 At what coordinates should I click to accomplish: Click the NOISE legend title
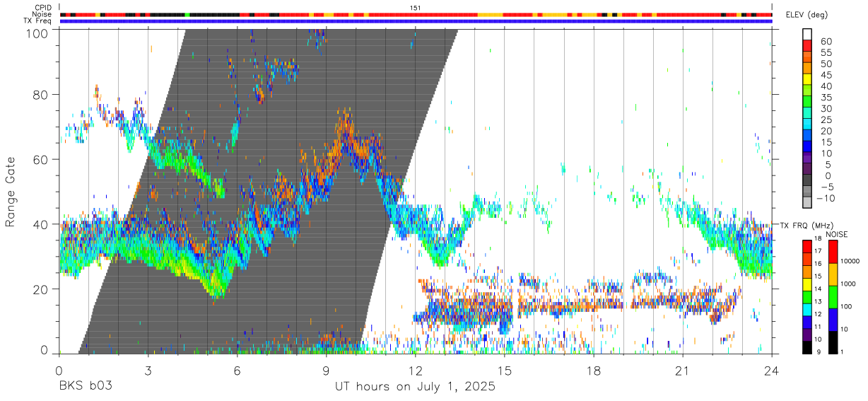pos(836,234)
